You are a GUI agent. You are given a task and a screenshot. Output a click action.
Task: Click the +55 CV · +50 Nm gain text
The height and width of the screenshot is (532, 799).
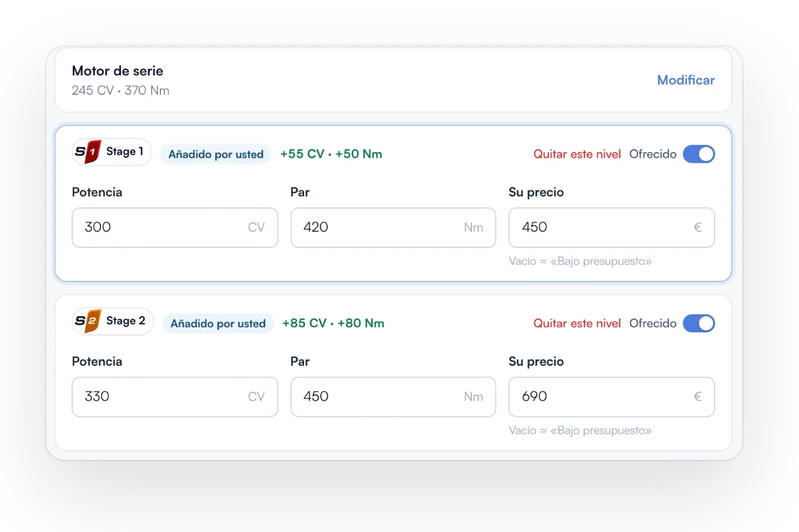coord(331,154)
